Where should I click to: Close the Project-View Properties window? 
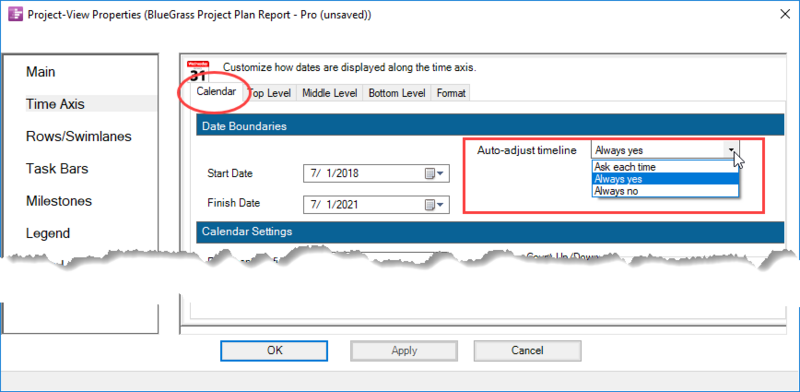pos(785,14)
